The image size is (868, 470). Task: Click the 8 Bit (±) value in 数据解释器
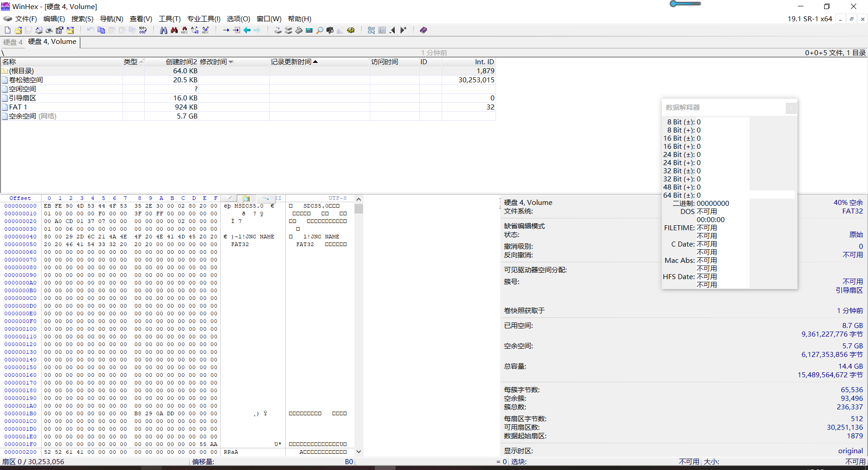point(698,122)
